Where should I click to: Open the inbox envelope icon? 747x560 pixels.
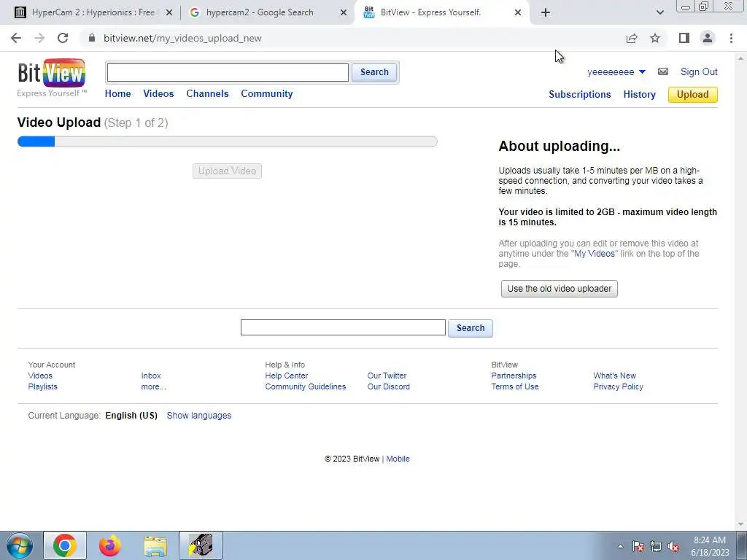pos(662,72)
